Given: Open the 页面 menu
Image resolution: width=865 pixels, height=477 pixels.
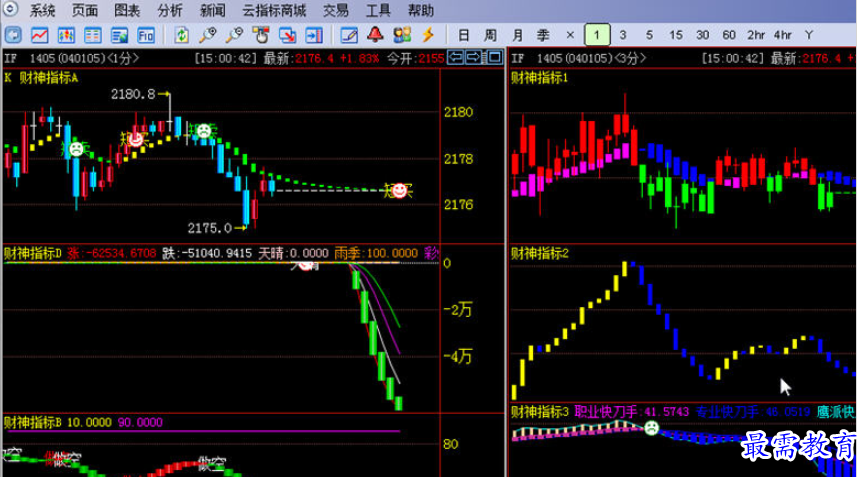Looking at the screenshot, I should click(84, 10).
